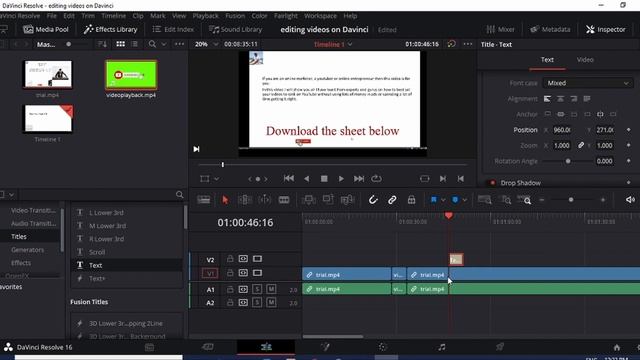Select the Titles category in Effects
Viewport: 640px width, 360px height.
click(19, 237)
